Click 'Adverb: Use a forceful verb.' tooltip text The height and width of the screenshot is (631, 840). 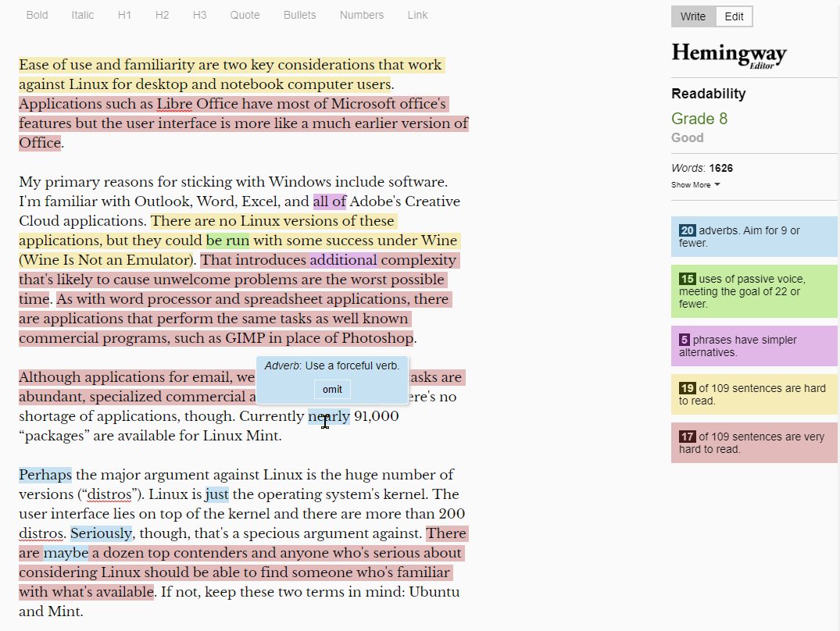coord(331,365)
